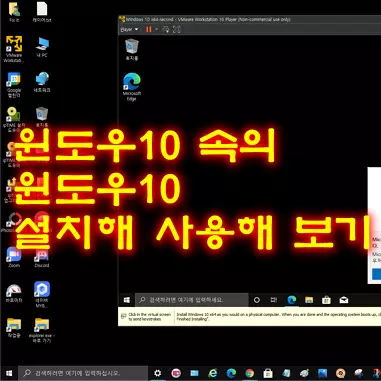381x381 pixels.
Task: Open the host Windows Start button
Action: click(x=9, y=373)
